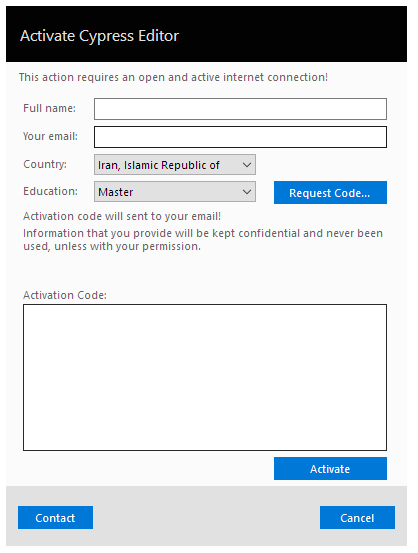Open the Country combo box

(x=175, y=164)
